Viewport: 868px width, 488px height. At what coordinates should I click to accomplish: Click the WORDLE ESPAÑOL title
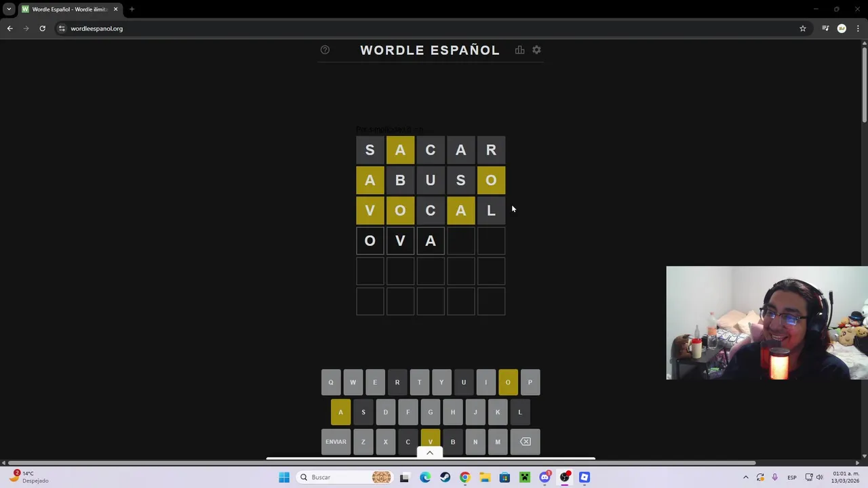pos(430,50)
